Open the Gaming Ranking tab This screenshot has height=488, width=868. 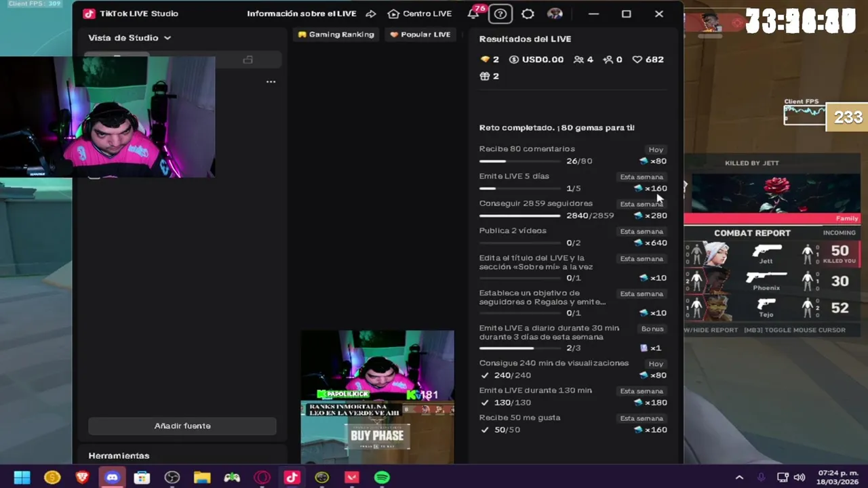tap(336, 35)
